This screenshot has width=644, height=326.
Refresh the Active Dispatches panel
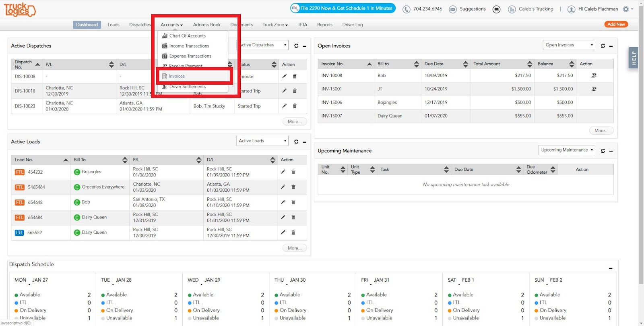(x=296, y=46)
